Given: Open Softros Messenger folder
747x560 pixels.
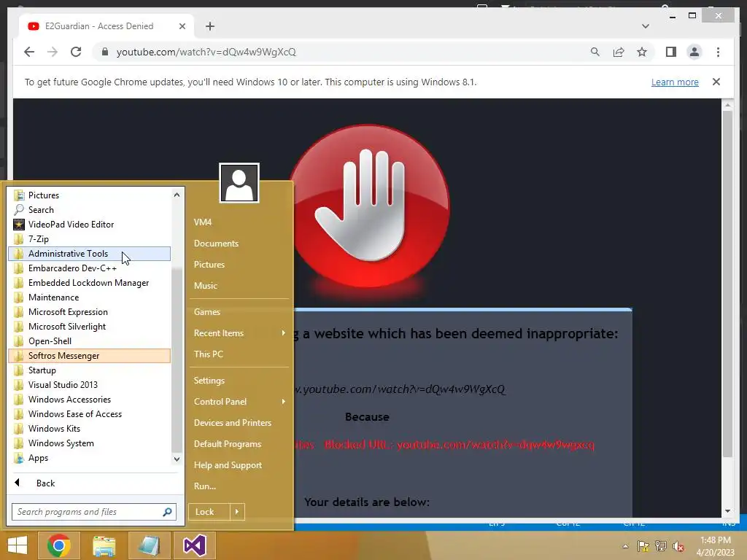Looking at the screenshot, I should [90, 356].
